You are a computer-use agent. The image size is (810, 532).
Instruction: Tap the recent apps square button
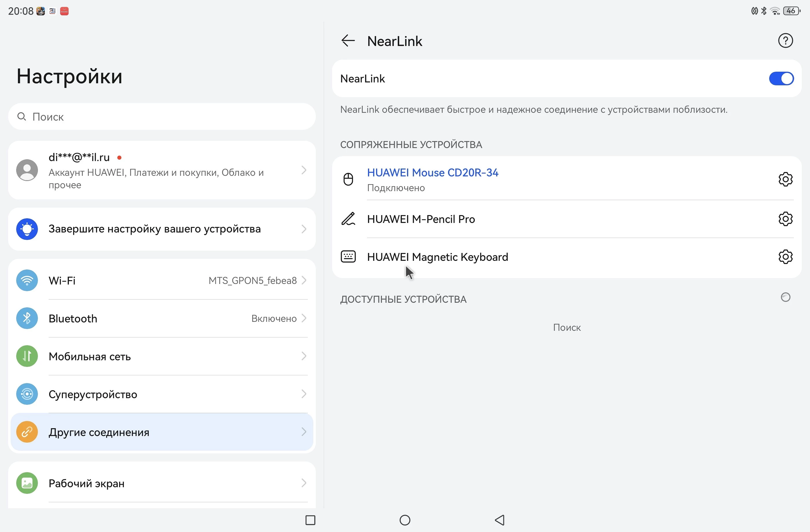tap(310, 520)
